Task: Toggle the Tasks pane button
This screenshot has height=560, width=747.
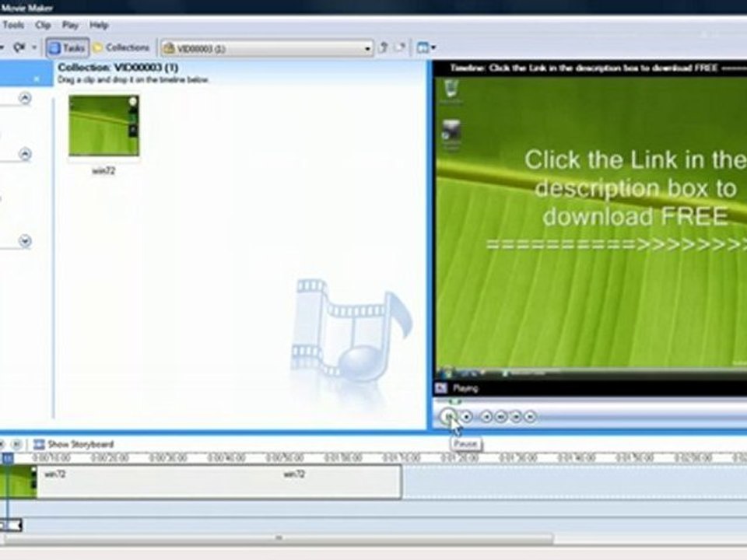Action: pyautogui.click(x=68, y=47)
